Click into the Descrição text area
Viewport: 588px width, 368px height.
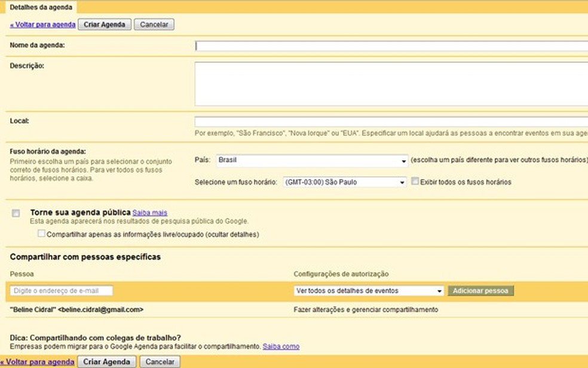391,84
